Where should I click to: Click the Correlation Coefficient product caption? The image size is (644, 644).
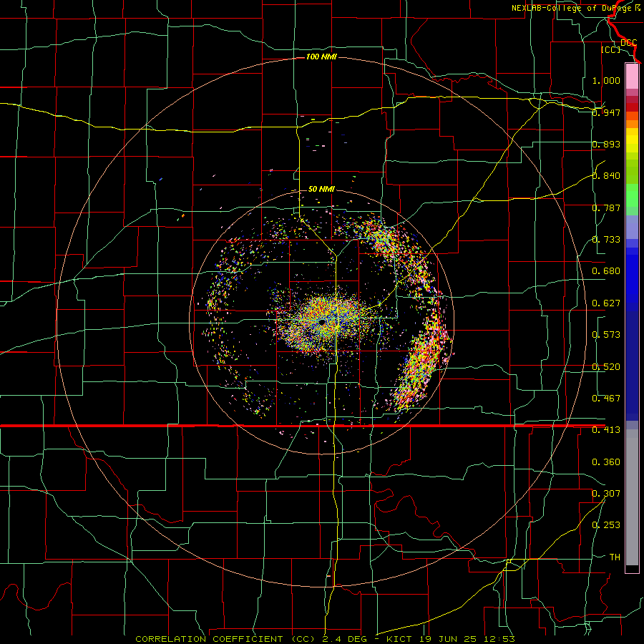(x=325, y=639)
